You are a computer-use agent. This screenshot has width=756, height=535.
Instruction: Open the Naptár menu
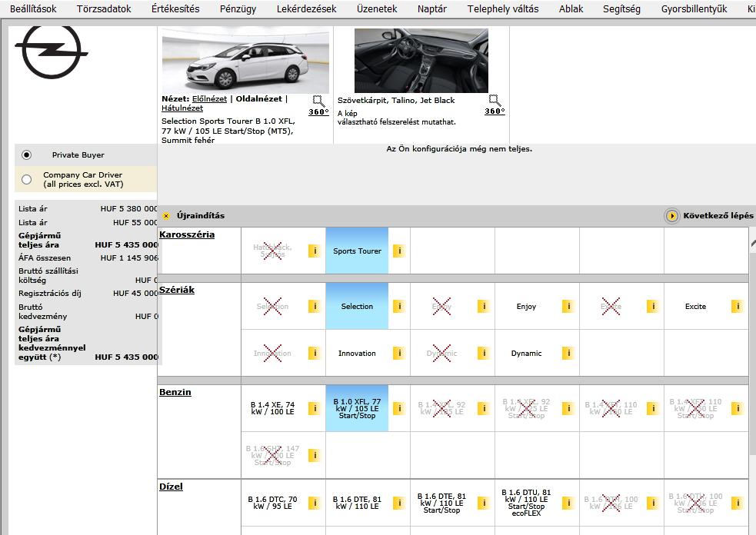coord(432,8)
